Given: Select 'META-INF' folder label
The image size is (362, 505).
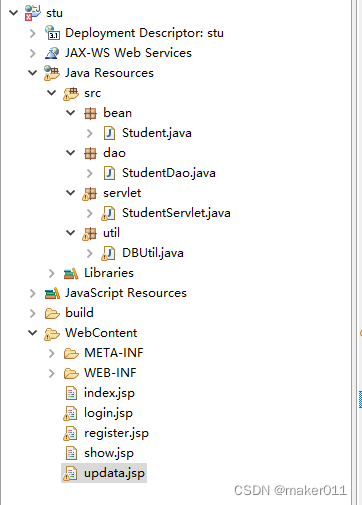Looking at the screenshot, I should pyautogui.click(x=114, y=353).
